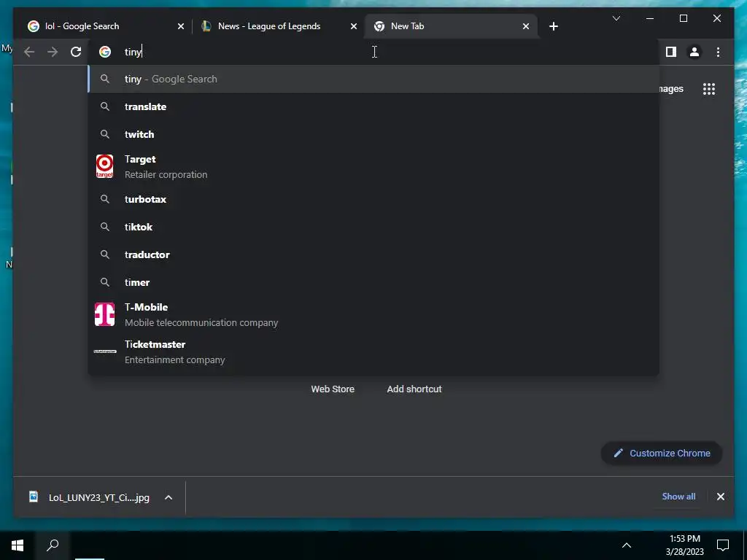Open the Windows Start menu
The height and width of the screenshot is (560, 747).
pos(18,545)
